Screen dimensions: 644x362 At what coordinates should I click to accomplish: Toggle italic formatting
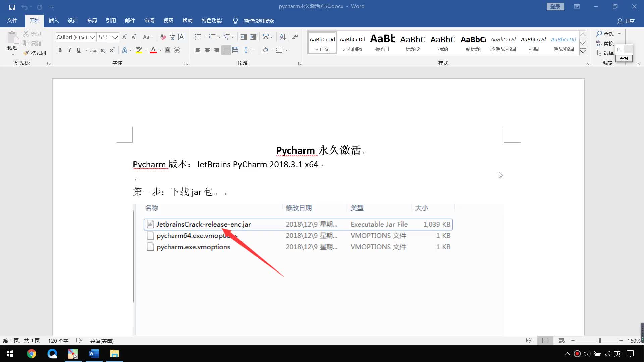coord(69,50)
